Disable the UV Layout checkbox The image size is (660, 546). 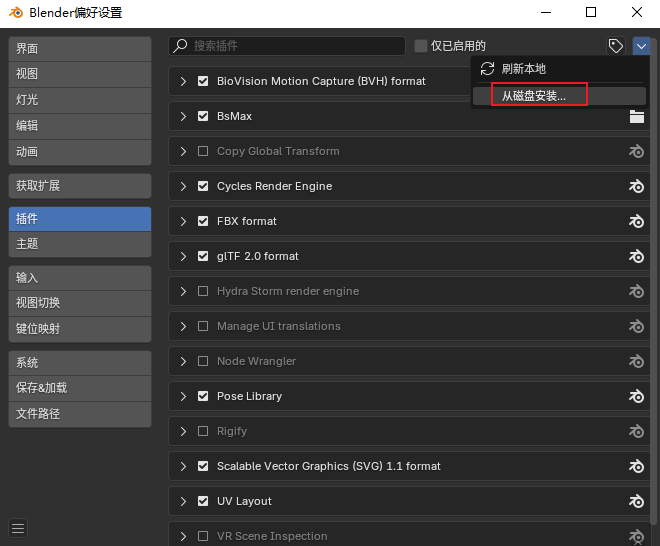tap(203, 501)
